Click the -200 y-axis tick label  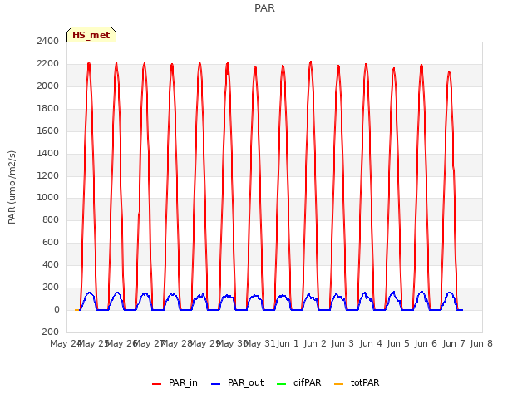[x=49, y=332]
